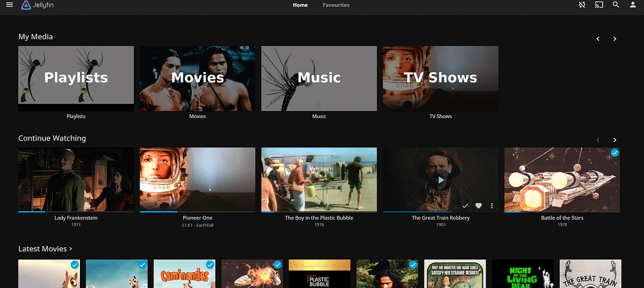The image size is (644, 288).
Task: Open the Playlists library card
Action: 76,78
